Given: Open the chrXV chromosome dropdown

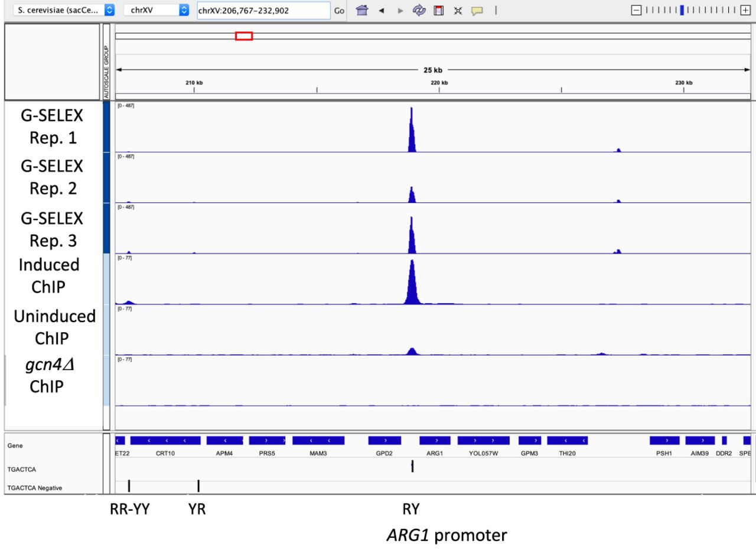Looking at the screenshot, I should pos(157,10).
